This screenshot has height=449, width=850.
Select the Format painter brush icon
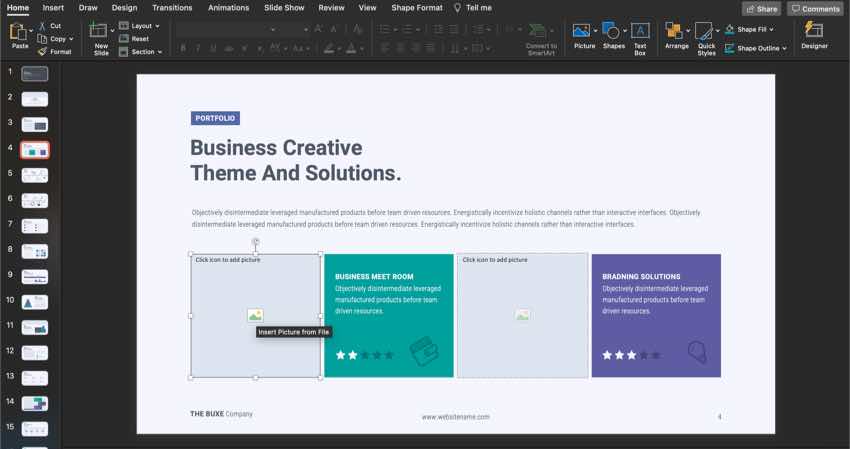pos(42,52)
